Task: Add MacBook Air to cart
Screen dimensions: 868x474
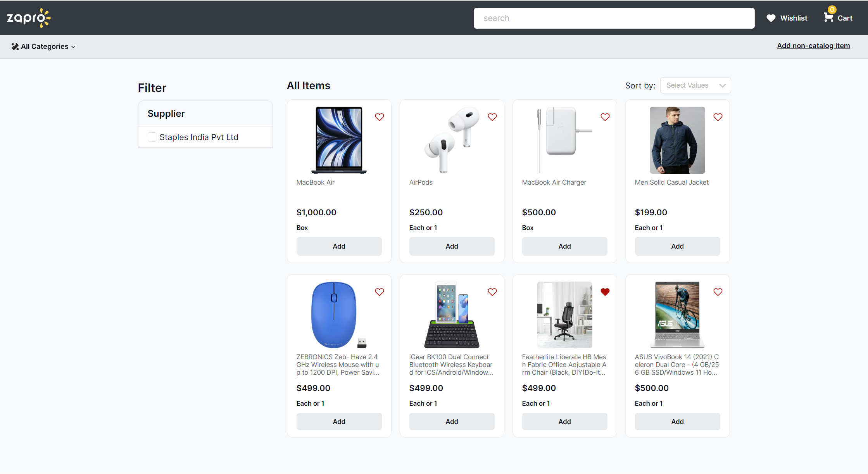Action: (338, 246)
